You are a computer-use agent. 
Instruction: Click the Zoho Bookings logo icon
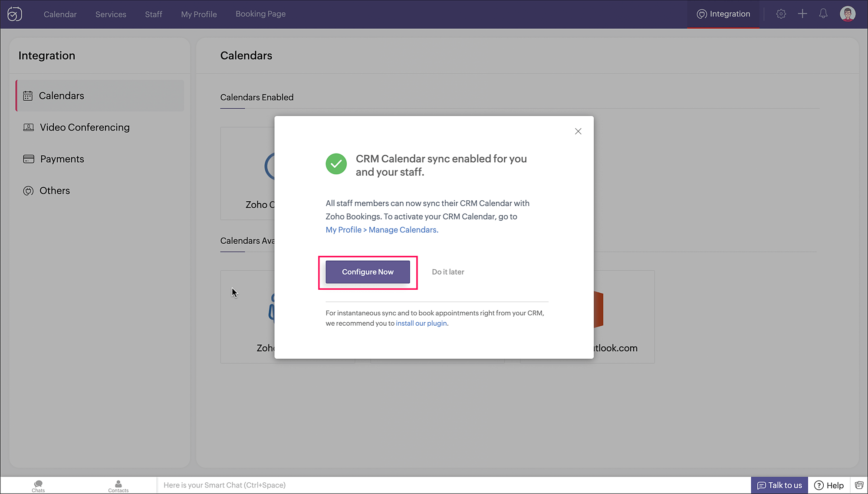[14, 14]
